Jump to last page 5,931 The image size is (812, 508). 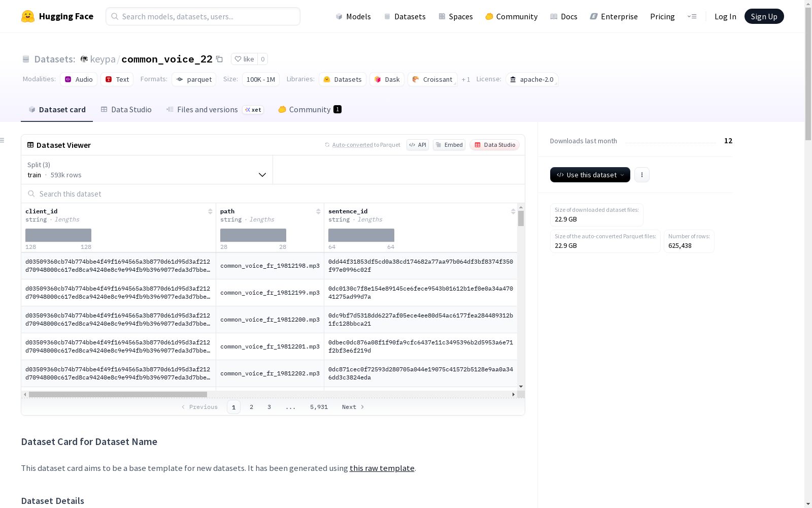[319, 407]
